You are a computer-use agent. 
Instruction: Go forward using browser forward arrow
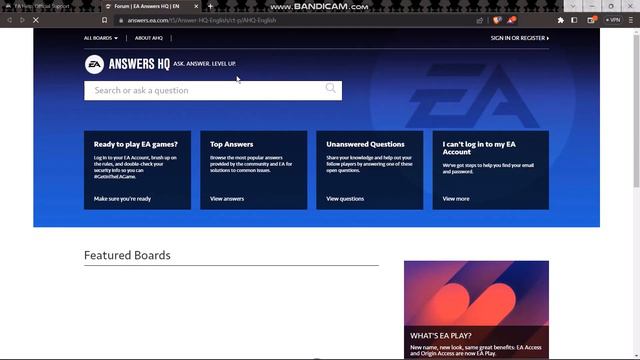22,20
